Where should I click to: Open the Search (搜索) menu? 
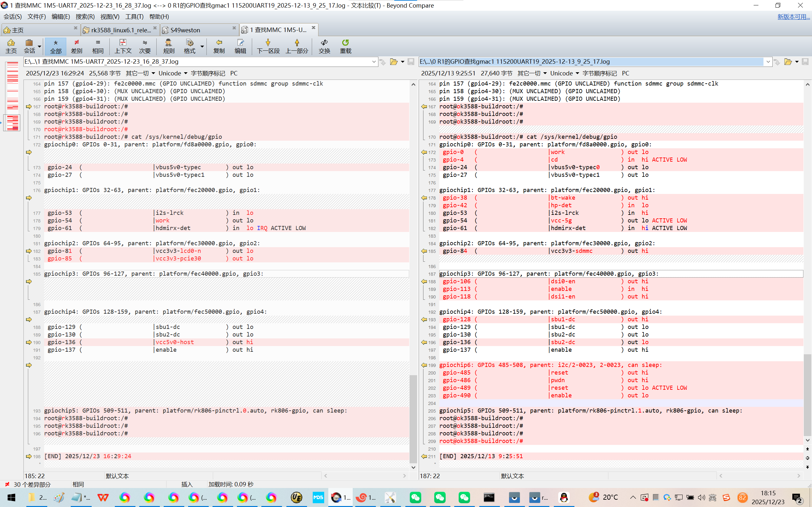tap(85, 16)
